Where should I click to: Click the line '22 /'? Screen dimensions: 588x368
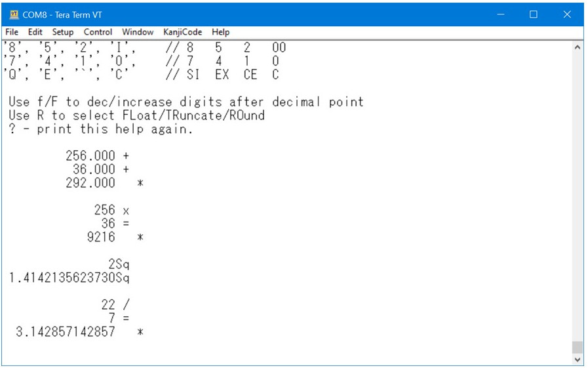(x=115, y=304)
